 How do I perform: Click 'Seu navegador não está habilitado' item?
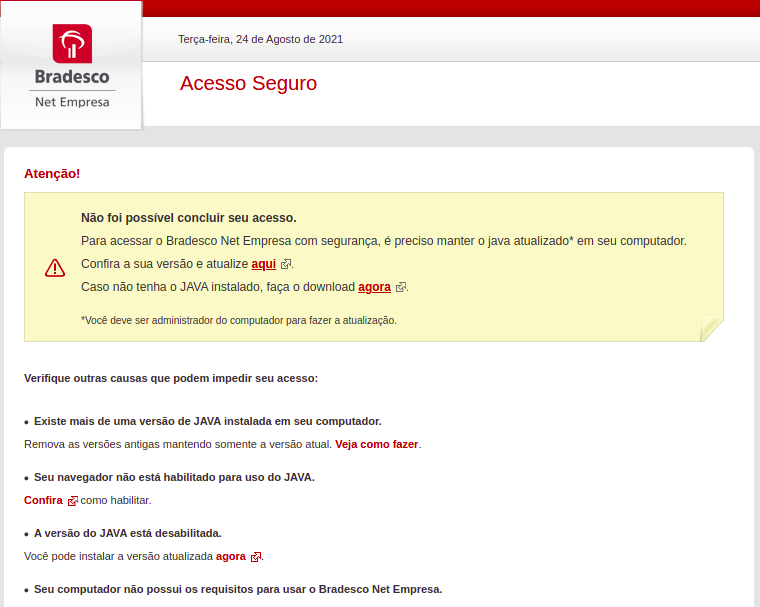174,478
